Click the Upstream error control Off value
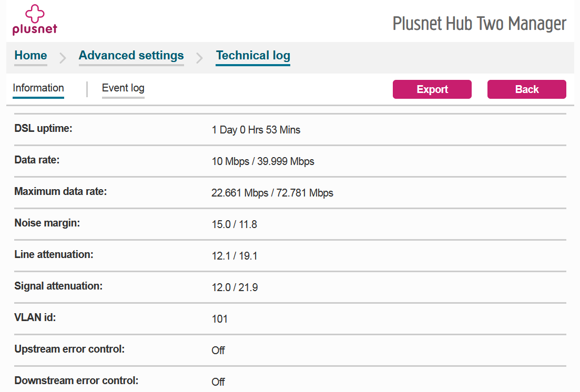 click(x=218, y=350)
